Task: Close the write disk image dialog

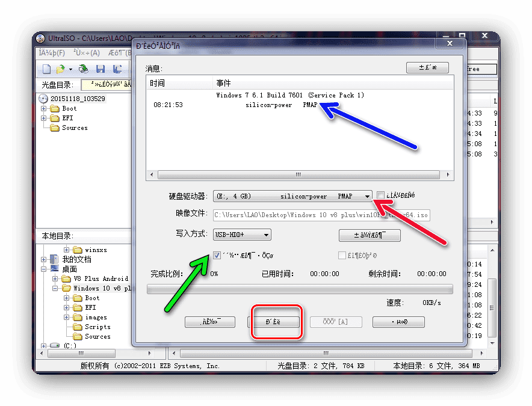Action: click(450, 43)
